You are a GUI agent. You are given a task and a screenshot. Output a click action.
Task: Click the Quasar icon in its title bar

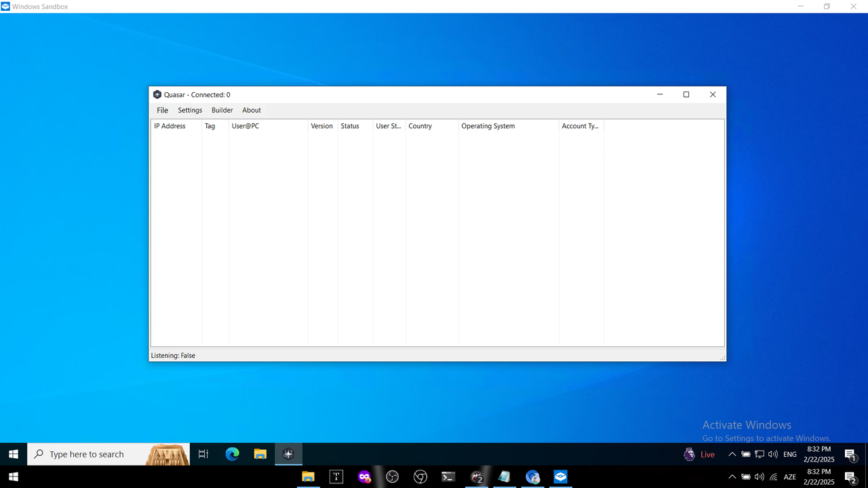pos(157,95)
